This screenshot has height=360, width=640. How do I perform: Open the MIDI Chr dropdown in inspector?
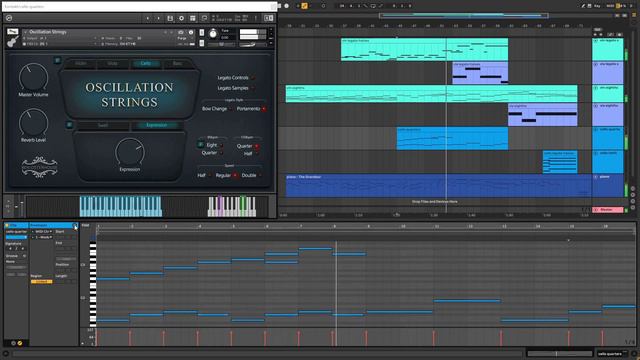(x=42, y=231)
